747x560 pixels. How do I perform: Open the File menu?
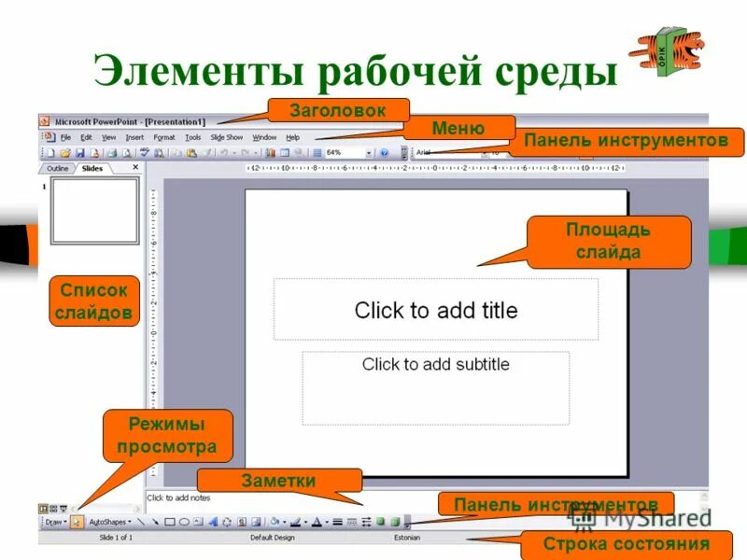coord(65,137)
